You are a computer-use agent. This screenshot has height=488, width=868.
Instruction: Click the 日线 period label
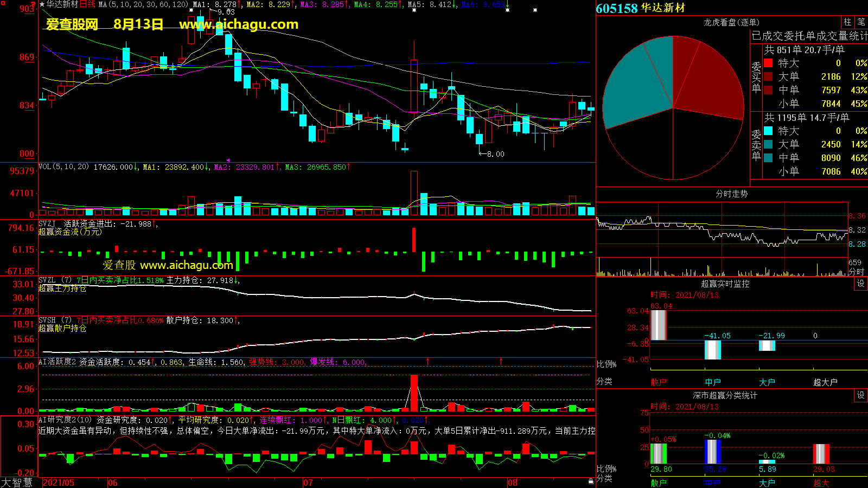[x=87, y=4]
